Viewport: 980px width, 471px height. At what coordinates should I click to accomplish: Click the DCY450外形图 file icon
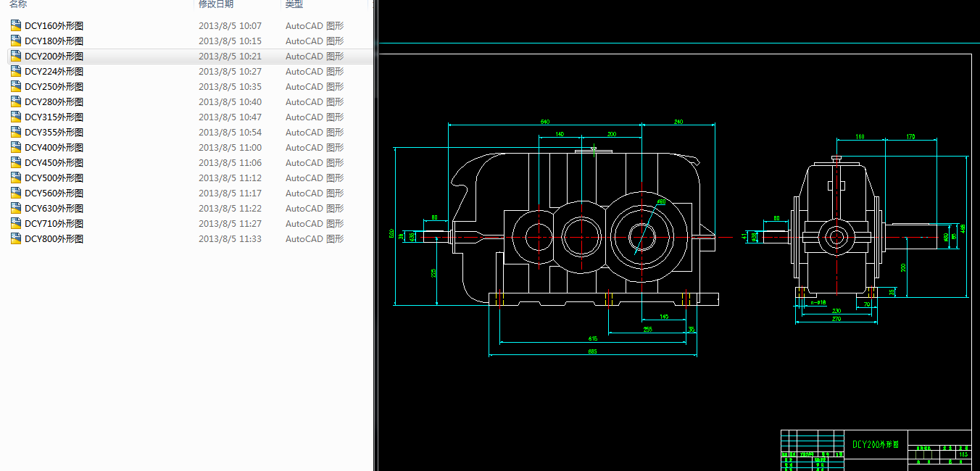16,162
